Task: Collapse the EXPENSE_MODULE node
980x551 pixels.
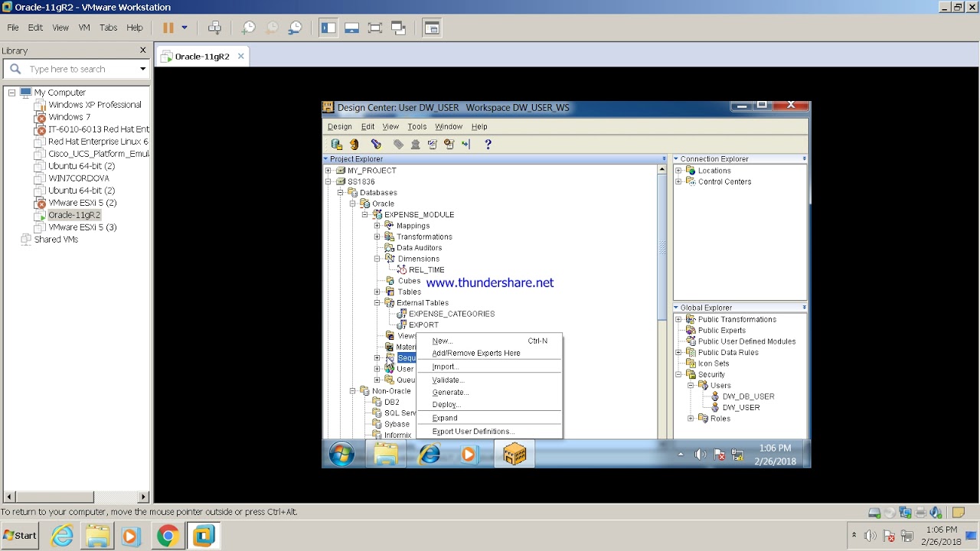Action: 365,215
